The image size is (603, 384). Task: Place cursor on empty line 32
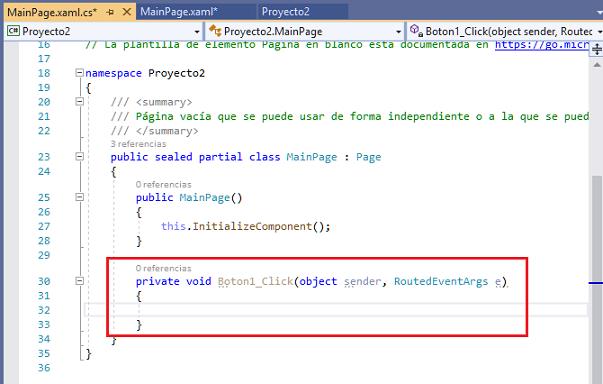tap(335, 310)
